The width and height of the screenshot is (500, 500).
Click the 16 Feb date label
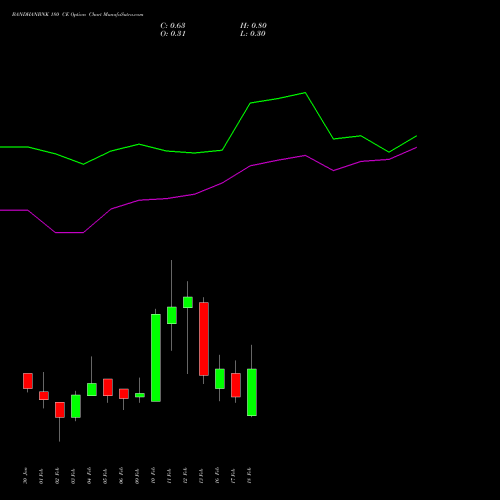(x=217, y=476)
